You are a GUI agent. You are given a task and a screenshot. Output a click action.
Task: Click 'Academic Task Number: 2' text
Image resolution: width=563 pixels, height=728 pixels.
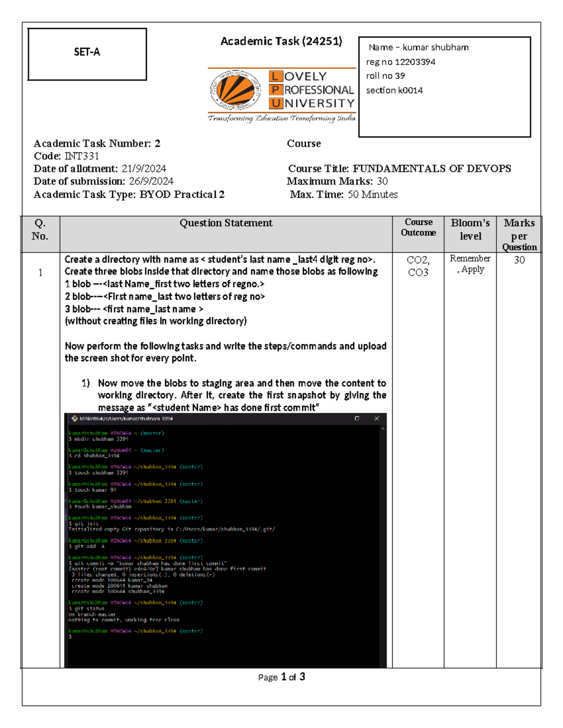pyautogui.click(x=97, y=143)
